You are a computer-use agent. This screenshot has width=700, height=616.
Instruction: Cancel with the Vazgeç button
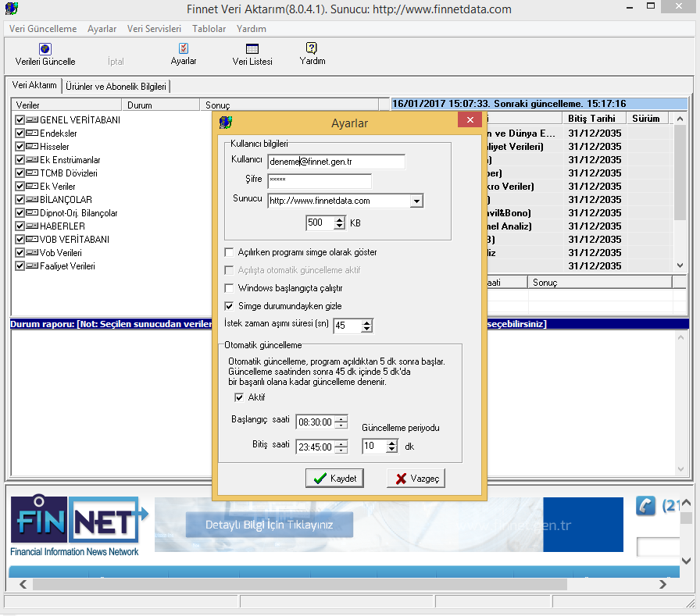pyautogui.click(x=416, y=478)
